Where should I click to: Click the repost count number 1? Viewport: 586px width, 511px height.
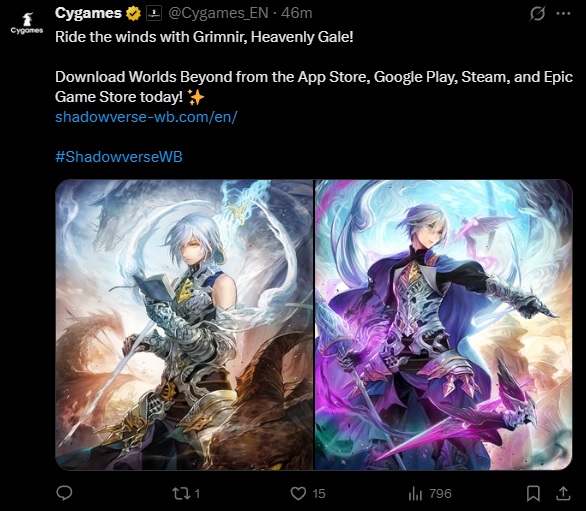click(x=197, y=494)
